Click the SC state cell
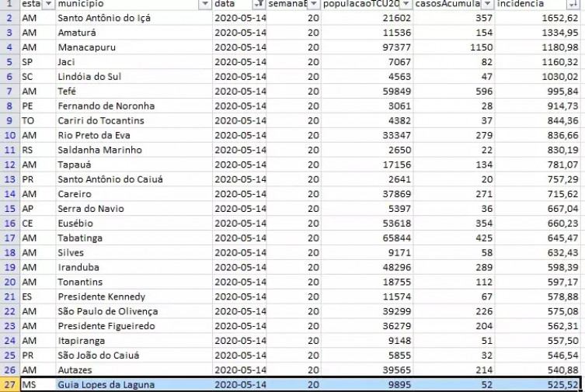Image resolution: width=585 pixels, height=392 pixels. click(38, 76)
